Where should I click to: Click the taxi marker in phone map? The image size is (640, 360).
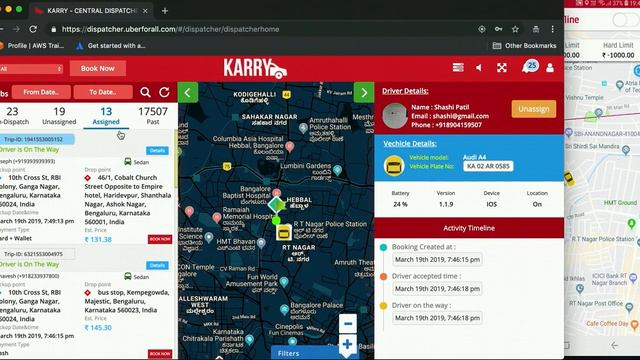pos(569,179)
